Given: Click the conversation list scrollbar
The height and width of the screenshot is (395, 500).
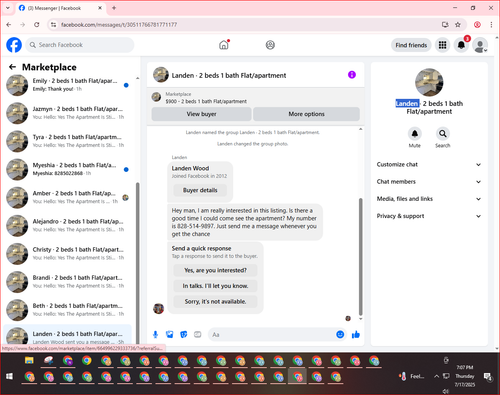Looking at the screenshot, I should point(138,263).
